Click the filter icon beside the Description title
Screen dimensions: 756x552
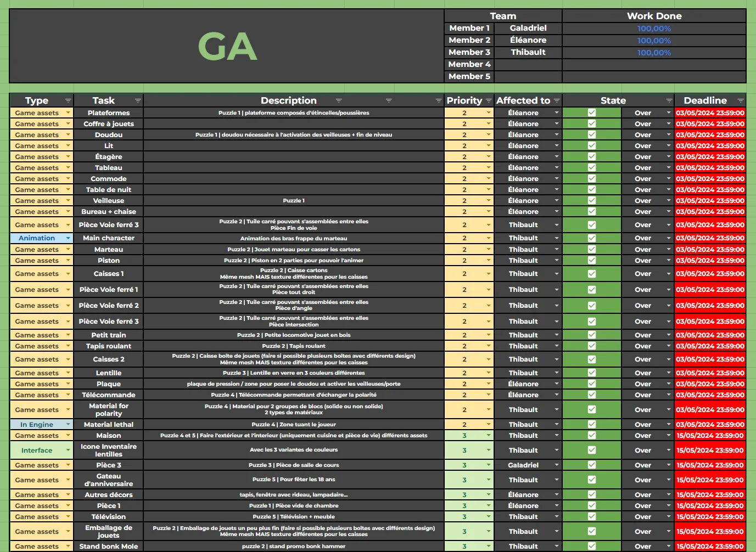coord(339,100)
